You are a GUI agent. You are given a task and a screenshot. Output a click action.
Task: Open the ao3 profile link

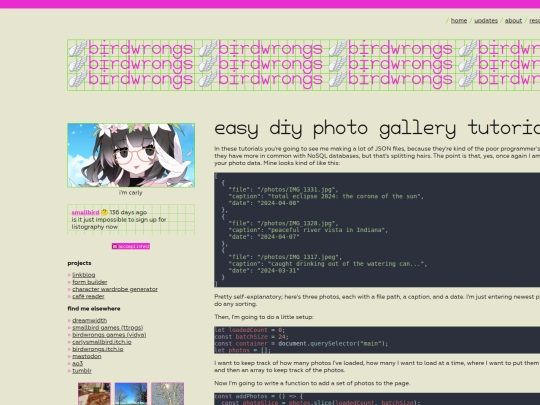coord(77,364)
